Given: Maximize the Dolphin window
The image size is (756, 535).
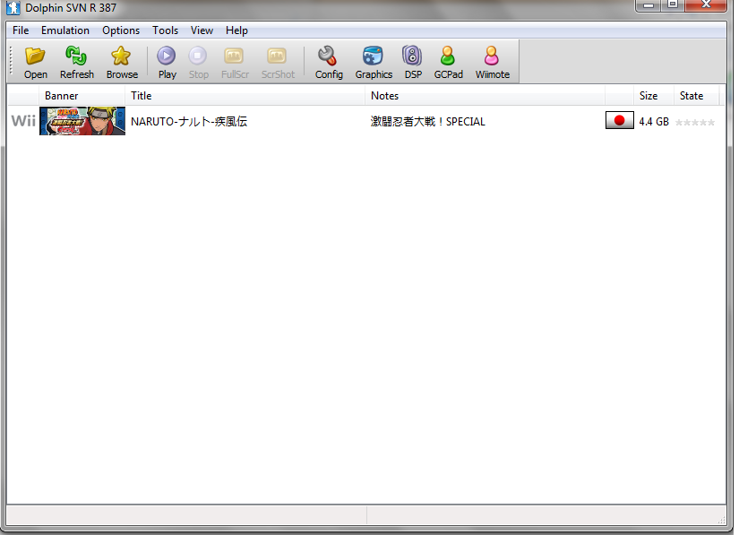Looking at the screenshot, I should pyautogui.click(x=673, y=4).
